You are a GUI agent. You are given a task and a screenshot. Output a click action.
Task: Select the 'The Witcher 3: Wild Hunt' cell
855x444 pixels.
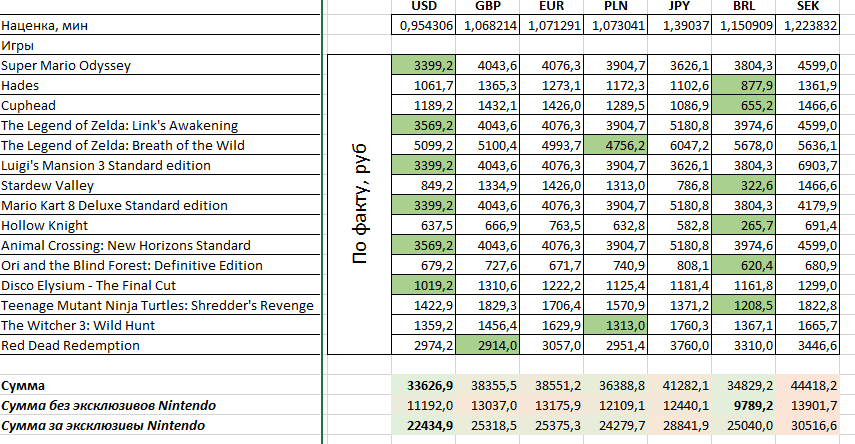point(160,325)
